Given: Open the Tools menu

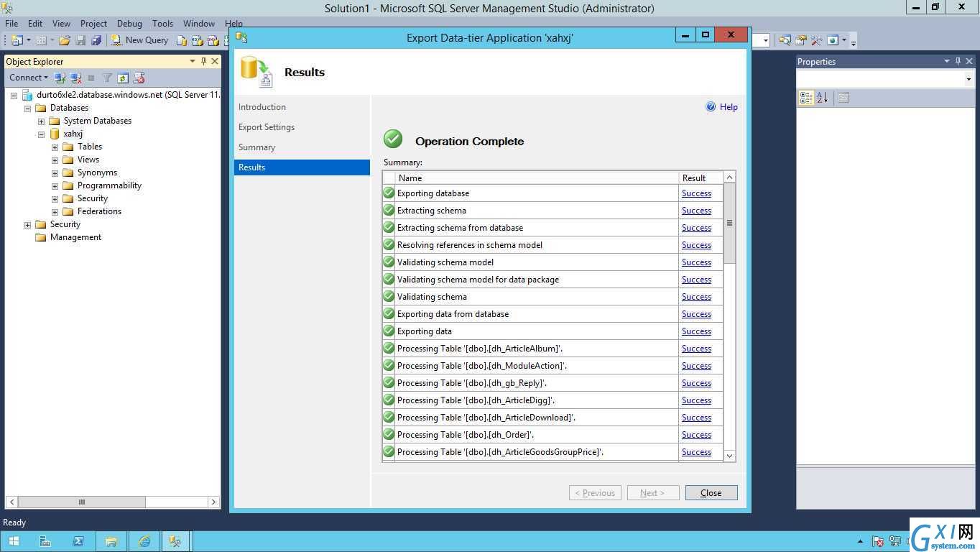Looking at the screenshot, I should [x=162, y=23].
